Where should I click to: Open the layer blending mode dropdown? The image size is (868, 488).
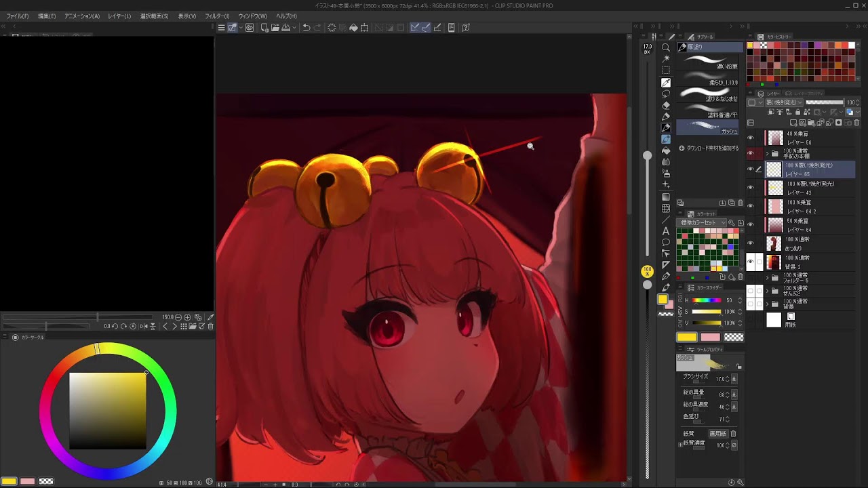click(784, 102)
